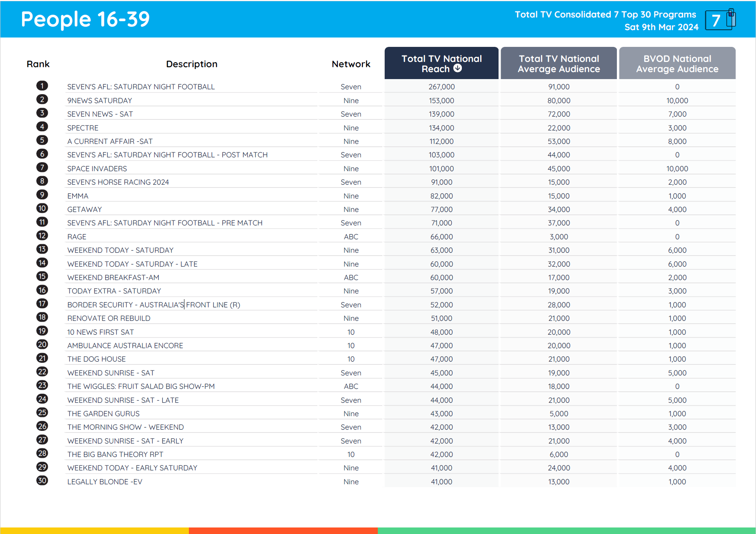Click the BVOD National Average Audience header
The width and height of the screenshot is (756, 534).
677,63
